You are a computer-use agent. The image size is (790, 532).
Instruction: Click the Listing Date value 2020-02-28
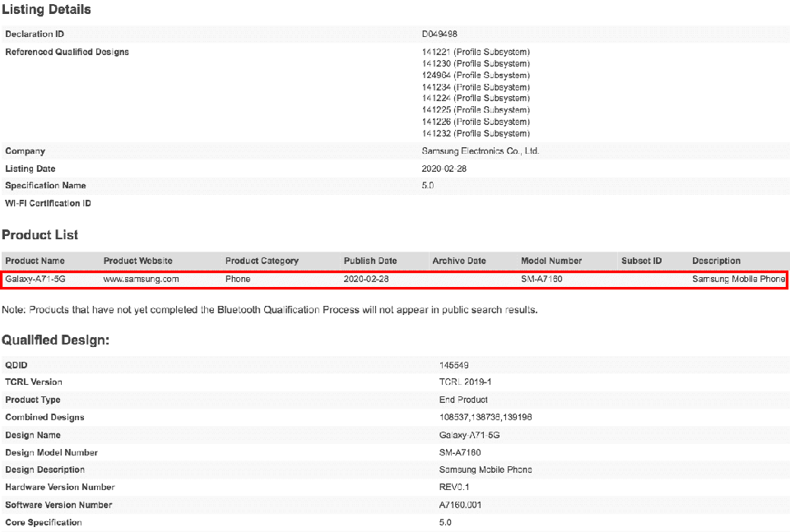coord(444,169)
